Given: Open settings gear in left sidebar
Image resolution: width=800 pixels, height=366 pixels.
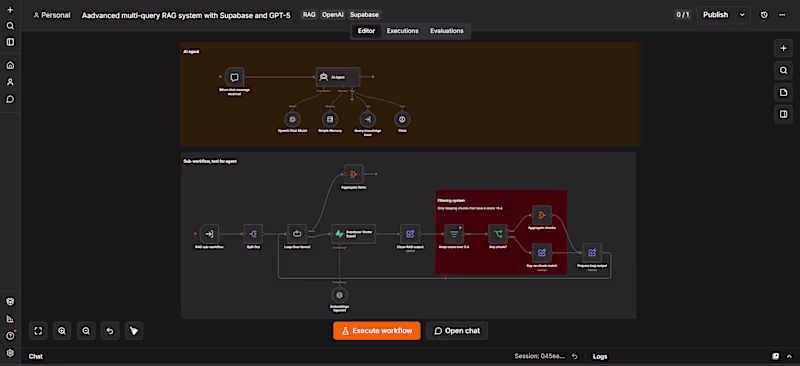Looking at the screenshot, I should [10, 353].
